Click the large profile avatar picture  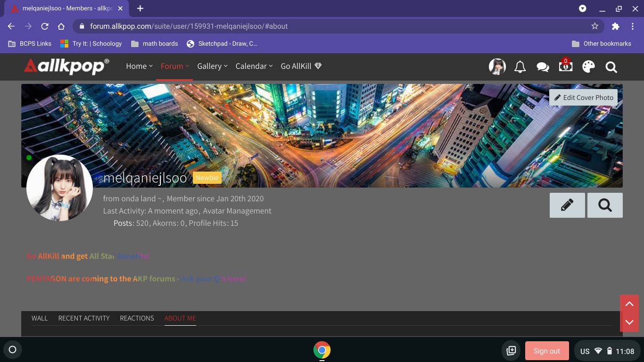59,188
